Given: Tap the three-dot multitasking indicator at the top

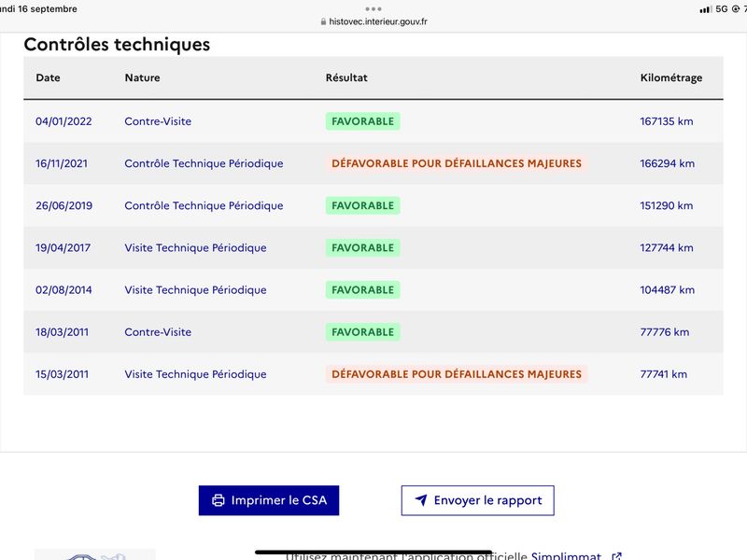Looking at the screenshot, I should pyautogui.click(x=373, y=9).
